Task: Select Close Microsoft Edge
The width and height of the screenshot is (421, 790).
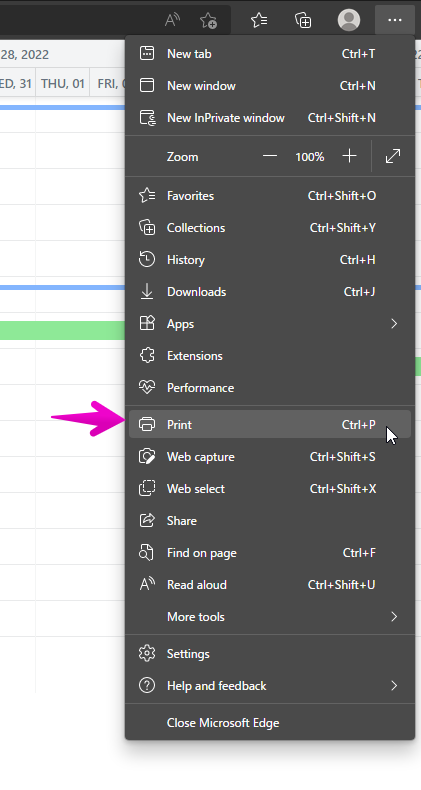Action: pos(270,722)
